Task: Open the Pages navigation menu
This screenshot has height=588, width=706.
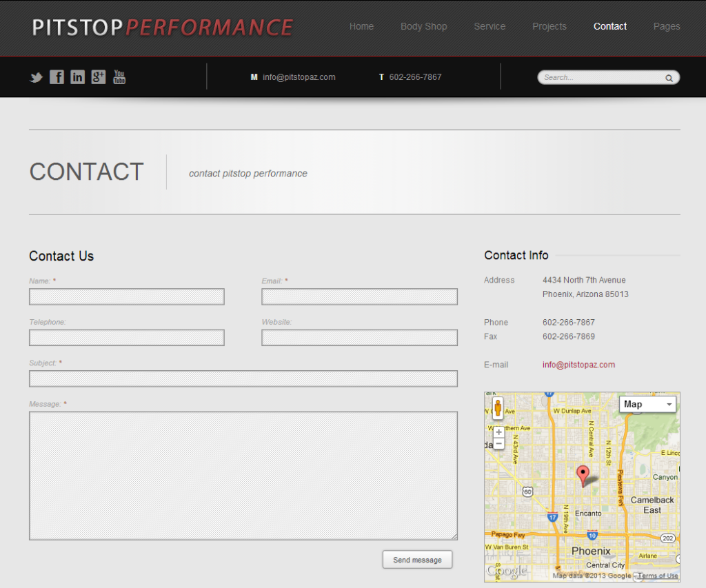Action: click(666, 26)
